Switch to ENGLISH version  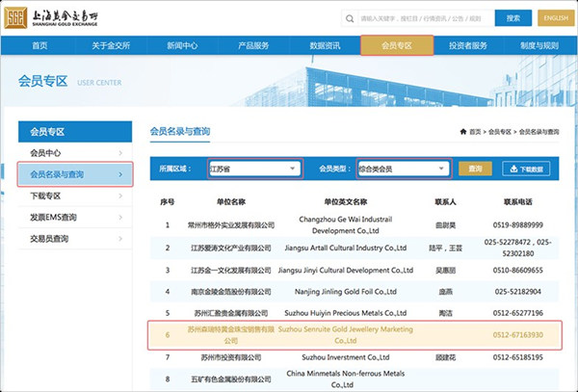tap(556, 18)
